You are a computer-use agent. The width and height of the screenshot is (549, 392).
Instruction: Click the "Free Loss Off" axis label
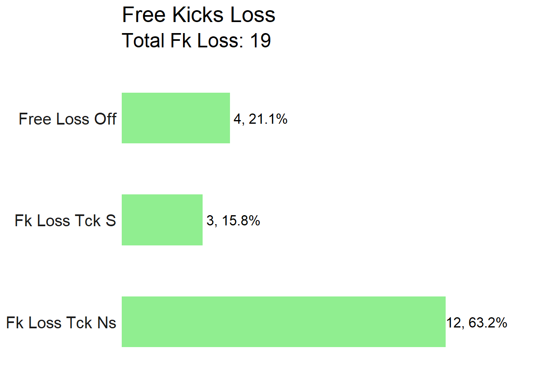point(67,119)
